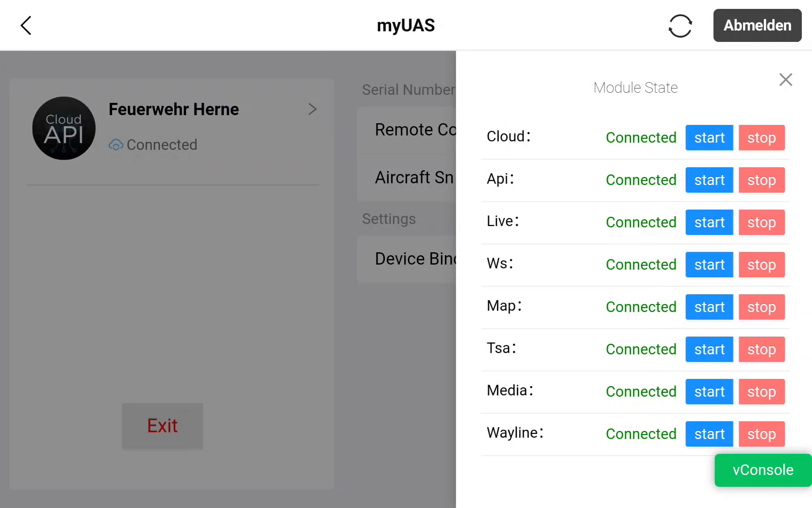Viewport: 812px width, 508px height.
Task: Click the Exit button
Action: pyautogui.click(x=162, y=425)
